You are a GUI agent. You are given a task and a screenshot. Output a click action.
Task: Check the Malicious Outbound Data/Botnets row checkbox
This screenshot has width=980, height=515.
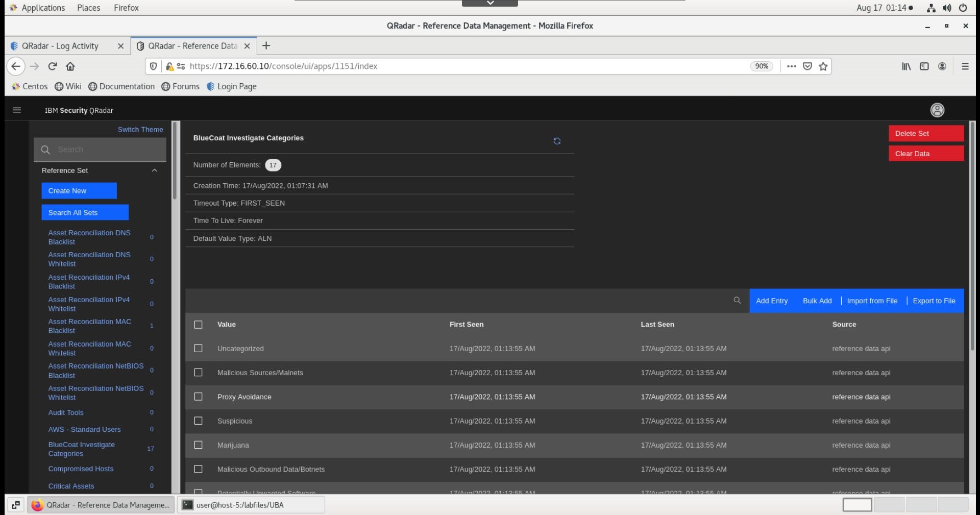coord(199,469)
